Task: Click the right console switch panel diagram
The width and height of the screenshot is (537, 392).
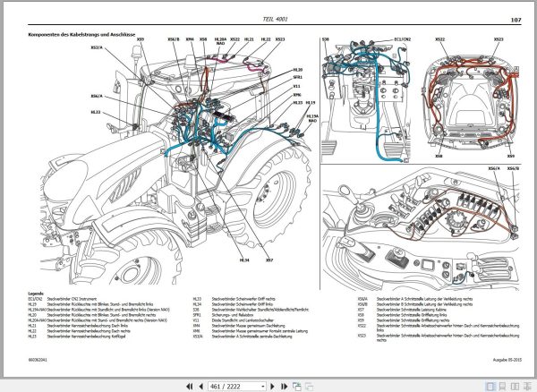Action: point(422,227)
